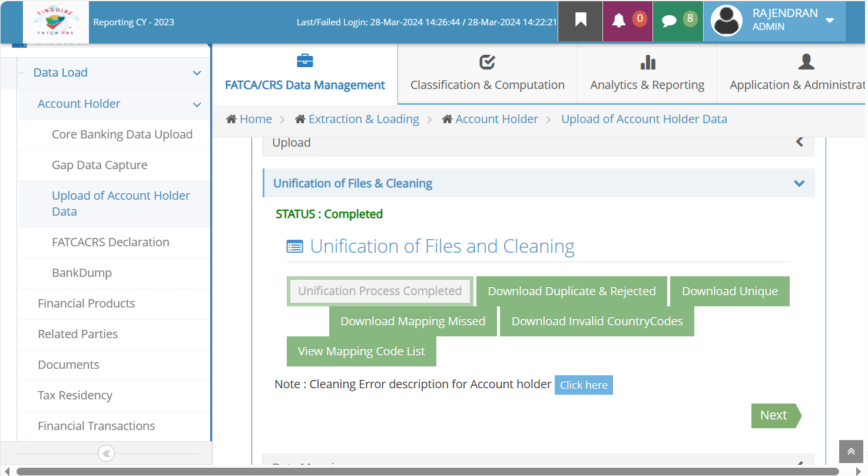Click the user avatar profile picture
Image resolution: width=868 pixels, height=476 pixels.
click(x=726, y=21)
